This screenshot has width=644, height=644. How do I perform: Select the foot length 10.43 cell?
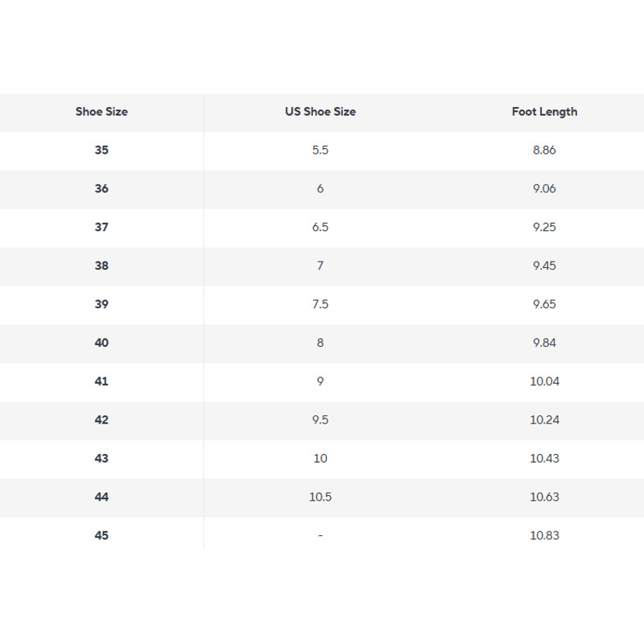[x=544, y=458]
